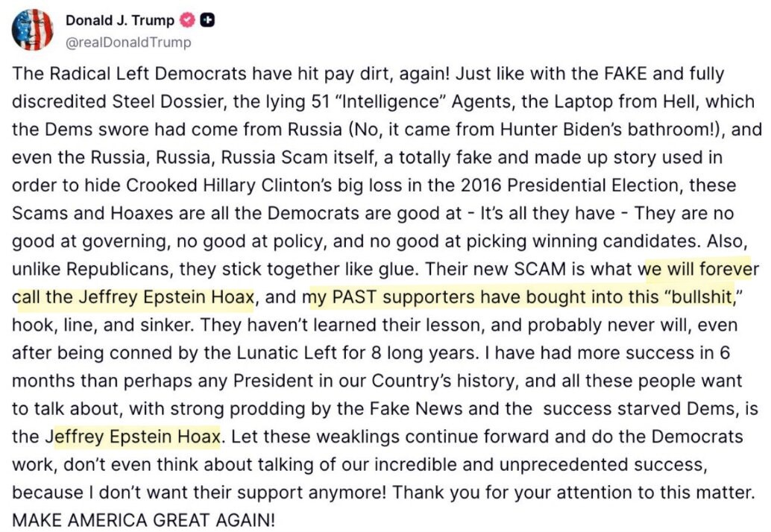Click the pink verified checkmark badge
This screenshot has width=771, height=532.
pyautogui.click(x=187, y=20)
